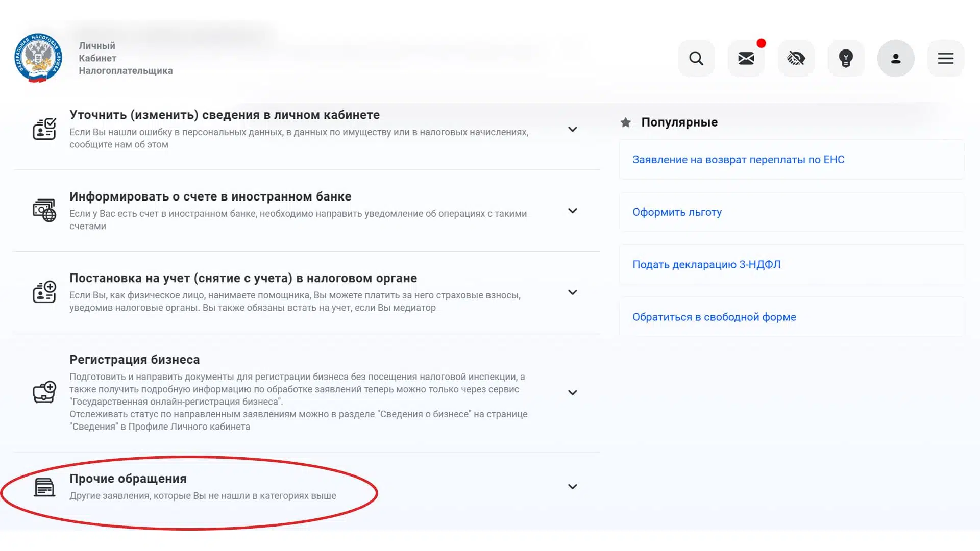Screen dimensions: 980x551
Task: Click the lightbulb hints icon
Action: [x=846, y=59]
